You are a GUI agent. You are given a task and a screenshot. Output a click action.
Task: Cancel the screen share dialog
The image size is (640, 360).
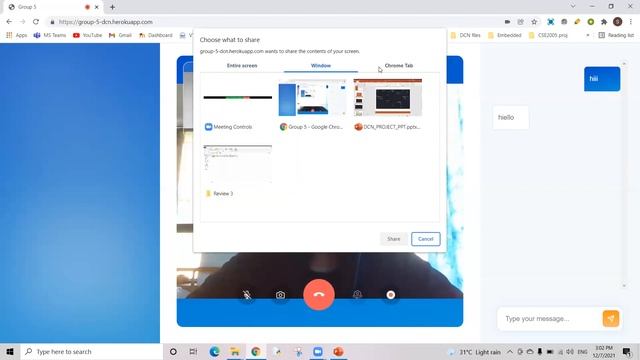tap(426, 239)
